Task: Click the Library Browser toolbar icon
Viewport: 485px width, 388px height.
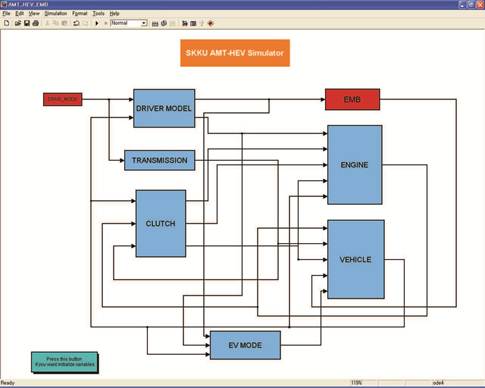Action: coord(184,23)
